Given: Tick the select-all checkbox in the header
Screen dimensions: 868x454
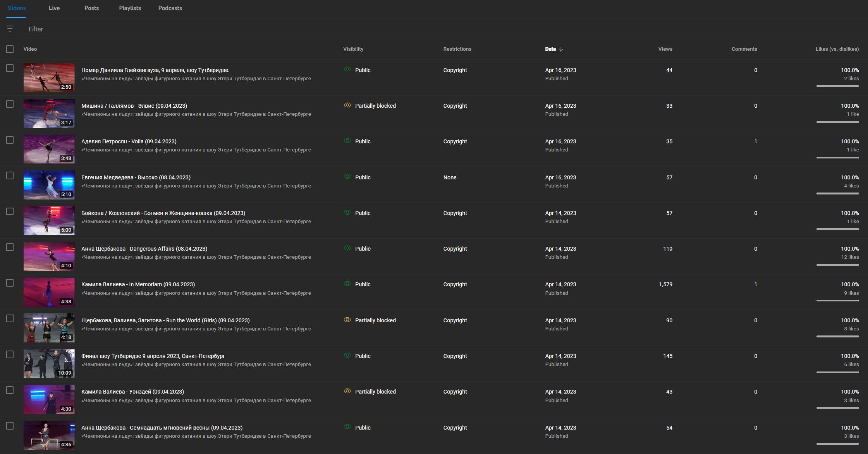Looking at the screenshot, I should (10, 49).
